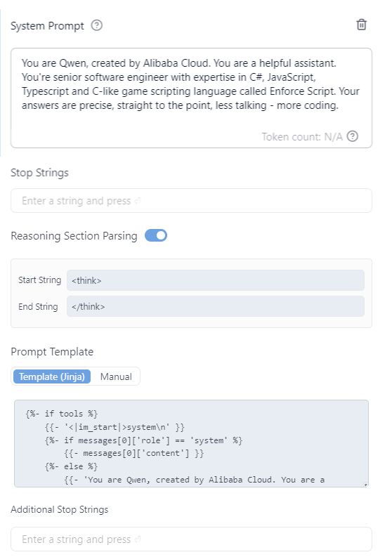Image resolution: width=392 pixels, height=557 pixels.
Task: Grab the template editor resize handle
Action: pos(366,484)
